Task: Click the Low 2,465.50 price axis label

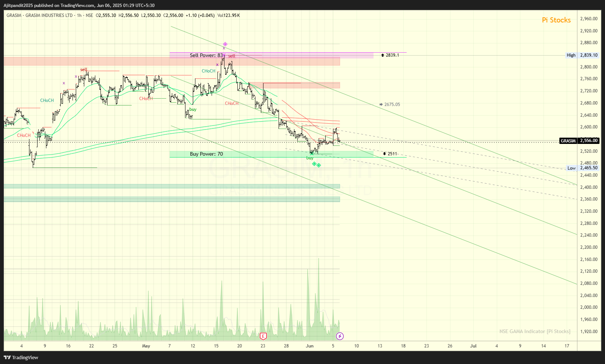Action: (x=583, y=168)
